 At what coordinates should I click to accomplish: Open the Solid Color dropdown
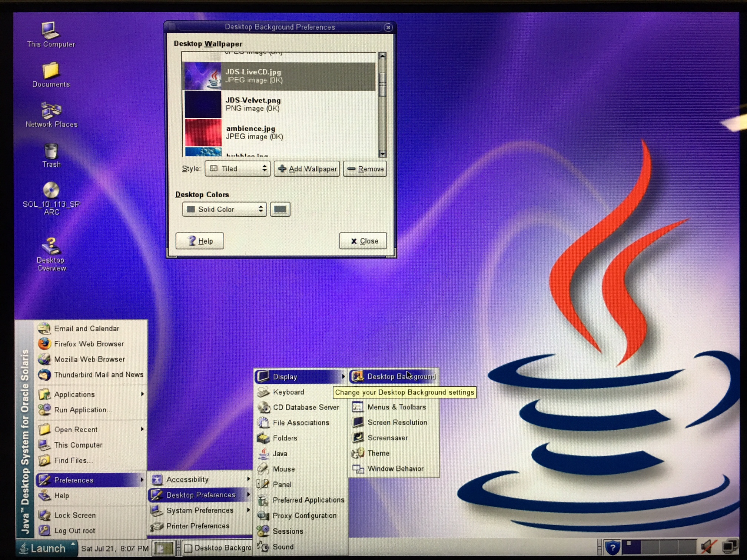pos(224,209)
